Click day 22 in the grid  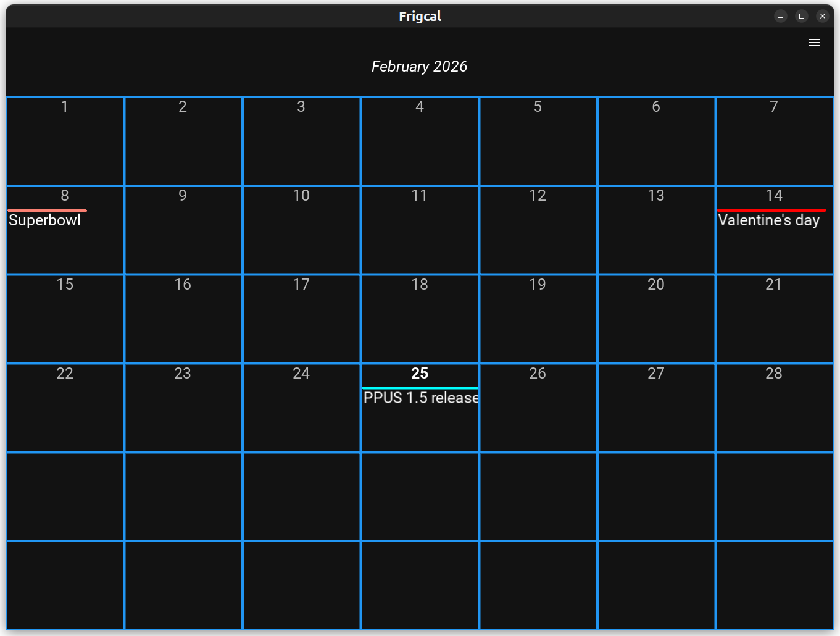65,408
